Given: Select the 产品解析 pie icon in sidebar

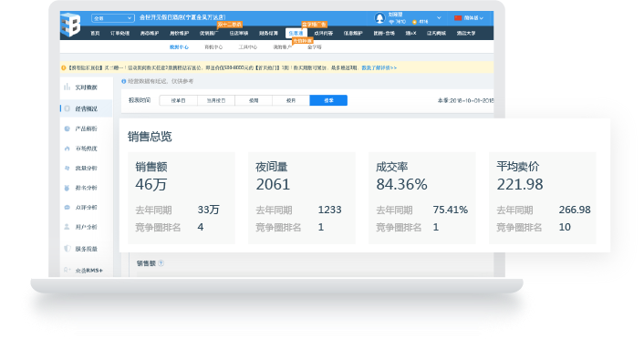Looking at the screenshot, I should [67, 128].
